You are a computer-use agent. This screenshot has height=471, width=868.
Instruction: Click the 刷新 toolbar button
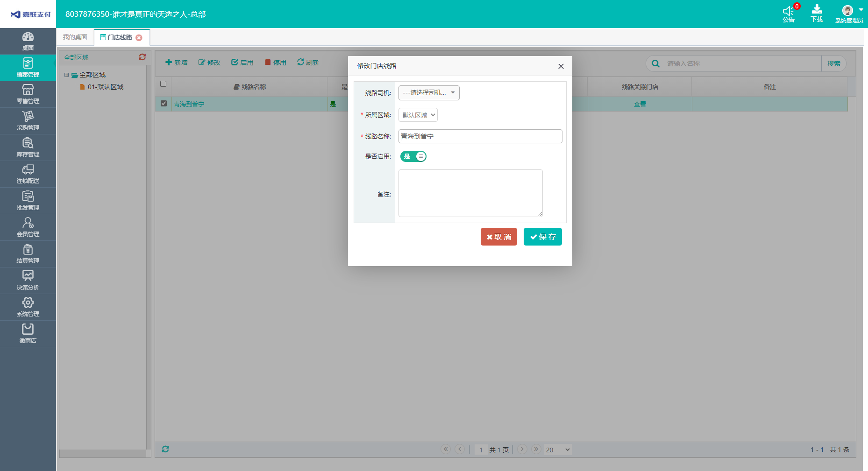coord(308,63)
